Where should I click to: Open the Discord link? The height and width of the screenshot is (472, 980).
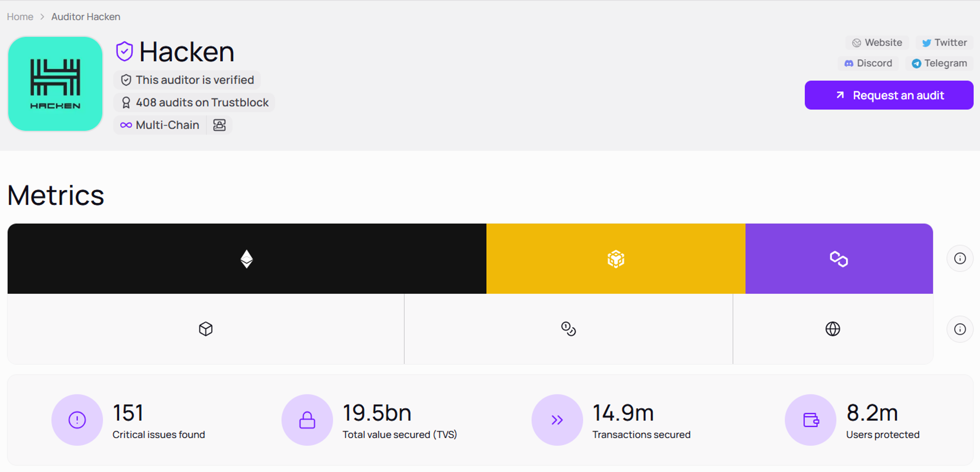pos(868,63)
